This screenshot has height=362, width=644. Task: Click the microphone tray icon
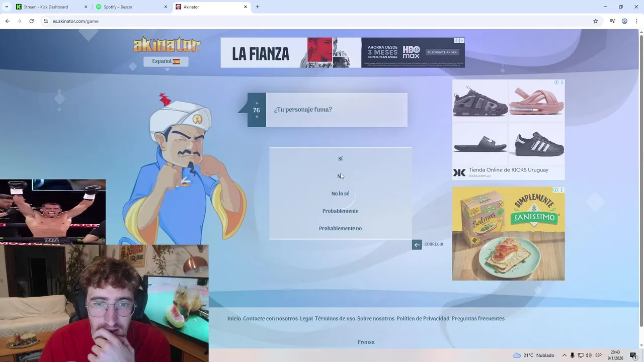(x=572, y=355)
